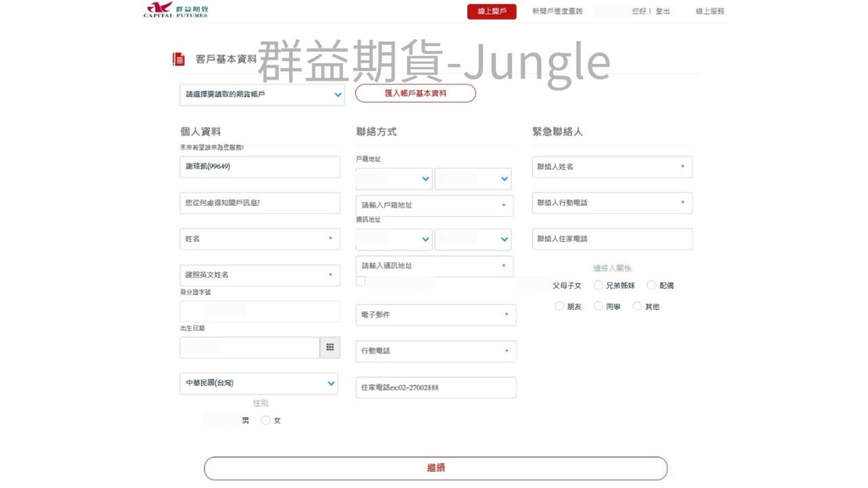Screen dimensions: 868x488
Task: Tick the checkbox under the mailing address
Action: pyautogui.click(x=360, y=281)
